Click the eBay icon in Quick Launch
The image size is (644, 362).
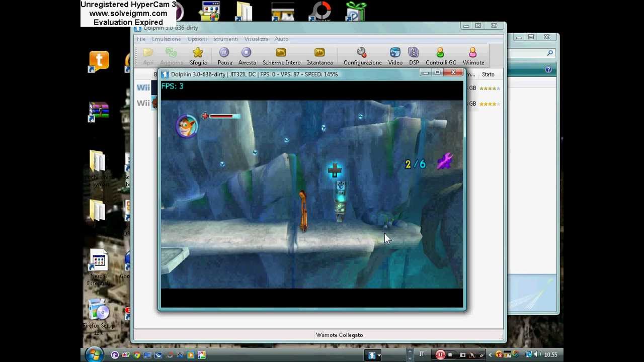(126, 355)
